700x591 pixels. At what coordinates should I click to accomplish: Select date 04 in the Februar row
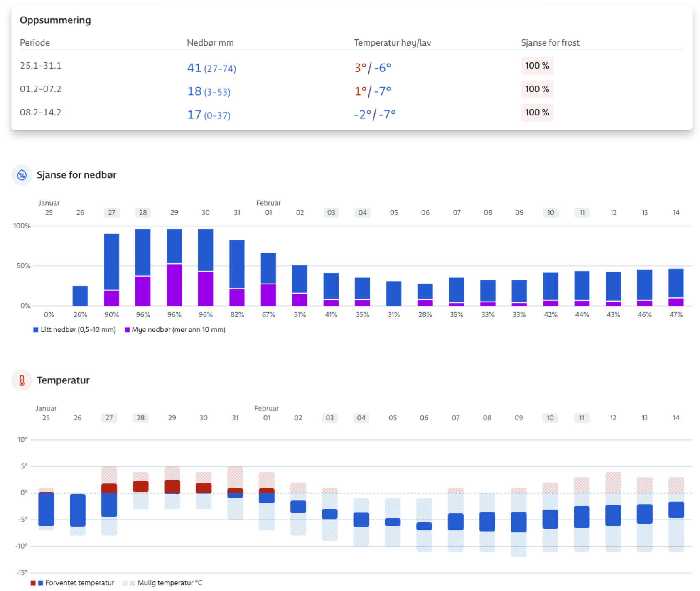[362, 212]
